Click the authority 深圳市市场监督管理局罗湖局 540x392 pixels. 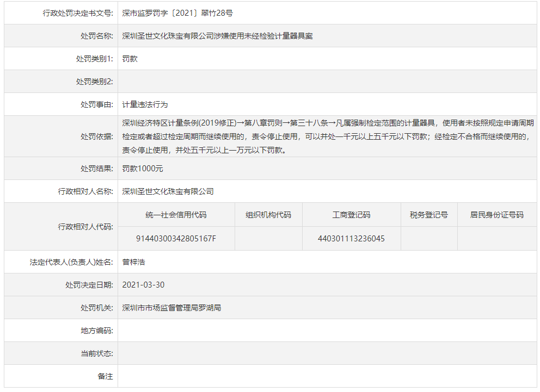point(171,308)
